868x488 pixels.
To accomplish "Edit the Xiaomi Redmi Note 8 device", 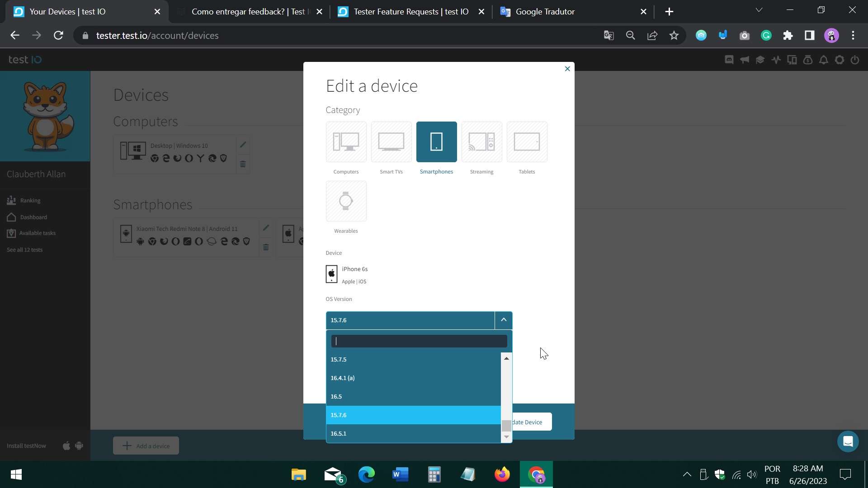I will 266,228.
